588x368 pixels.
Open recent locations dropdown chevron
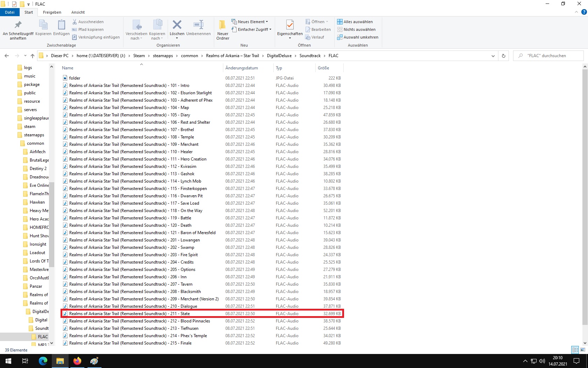coord(25,56)
